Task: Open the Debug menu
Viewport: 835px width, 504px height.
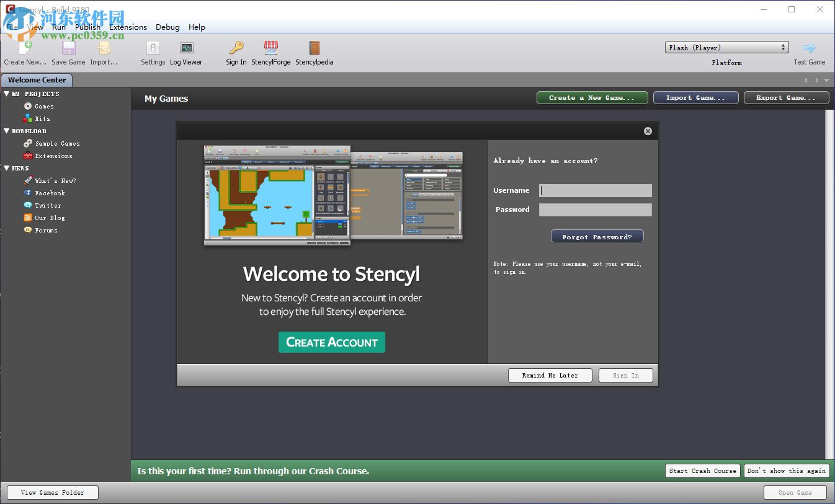Action: tap(167, 27)
